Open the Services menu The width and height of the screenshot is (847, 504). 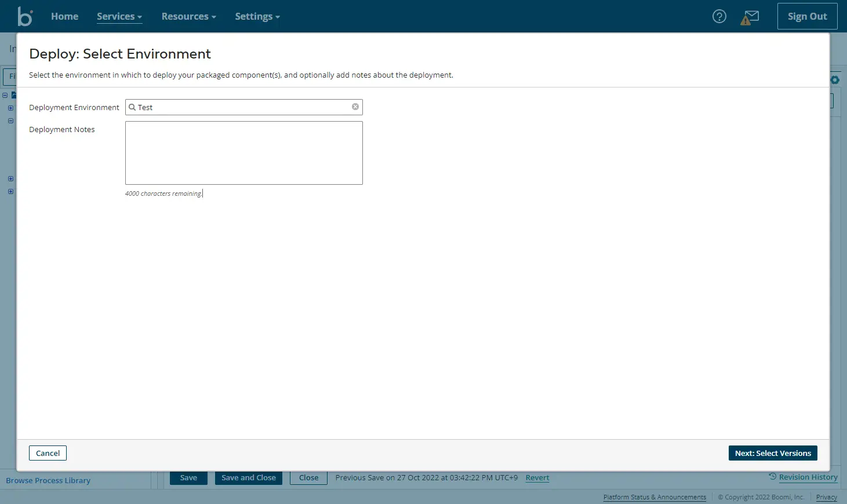pos(119,16)
